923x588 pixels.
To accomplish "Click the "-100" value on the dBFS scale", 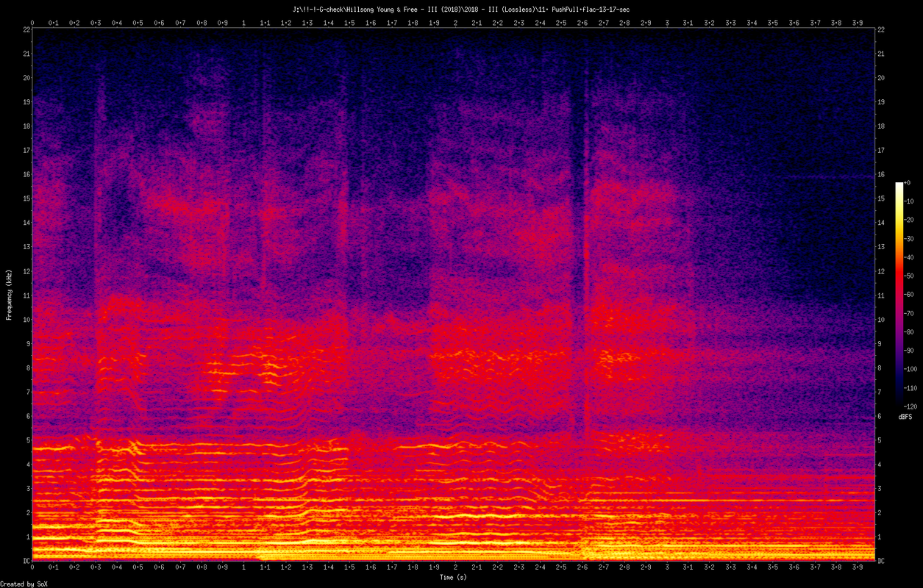I will [x=912, y=369].
